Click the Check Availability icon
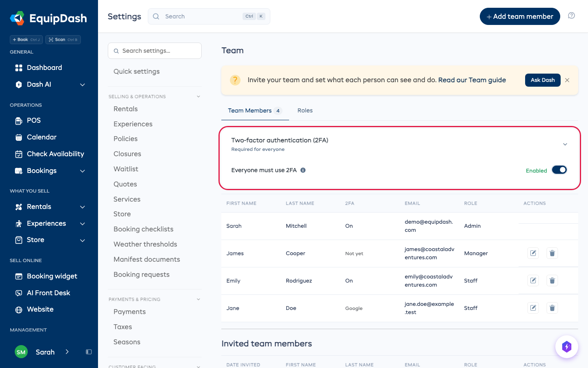 19,154
